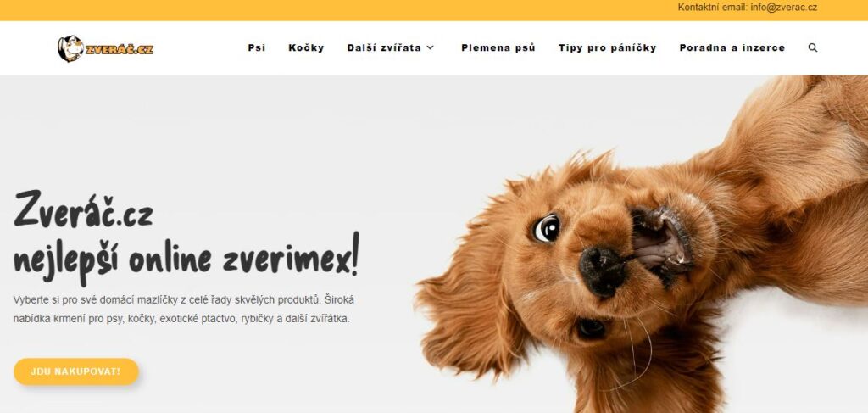
Task: Expand the chevron beside Další zvířata
Action: point(430,48)
